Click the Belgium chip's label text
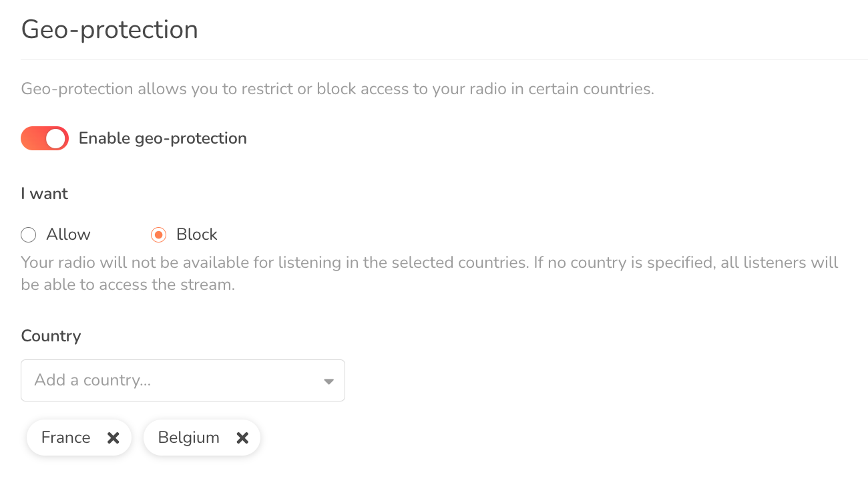Image resolution: width=868 pixels, height=493 pixels. click(188, 438)
